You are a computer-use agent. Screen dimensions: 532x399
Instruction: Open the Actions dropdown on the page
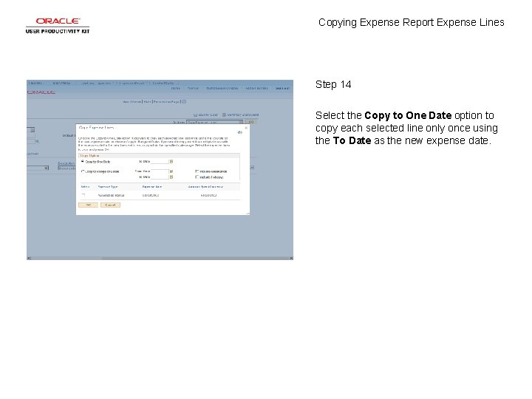tap(215, 122)
